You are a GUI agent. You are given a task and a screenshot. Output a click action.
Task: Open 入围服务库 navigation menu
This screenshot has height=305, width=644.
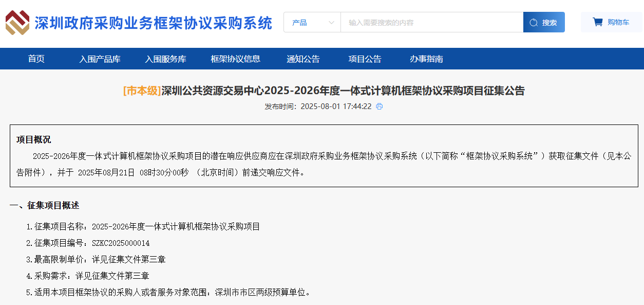(x=166, y=59)
